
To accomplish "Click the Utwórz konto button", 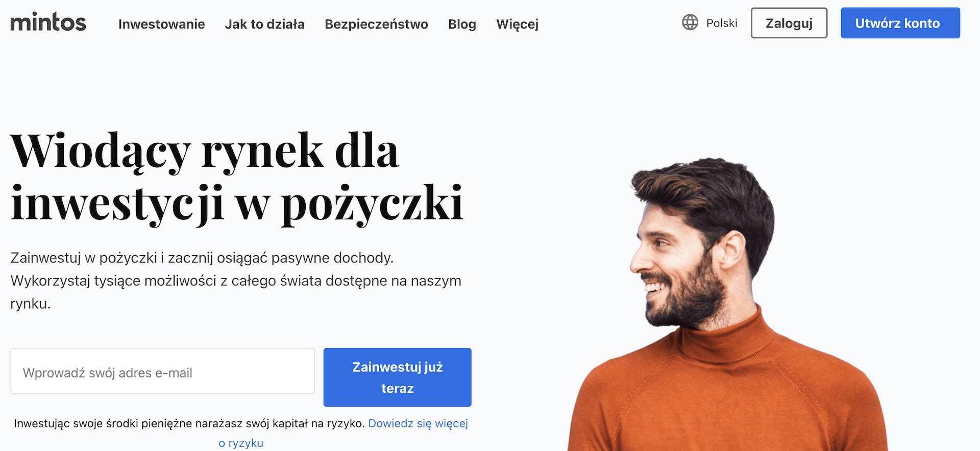I will tap(900, 23).
